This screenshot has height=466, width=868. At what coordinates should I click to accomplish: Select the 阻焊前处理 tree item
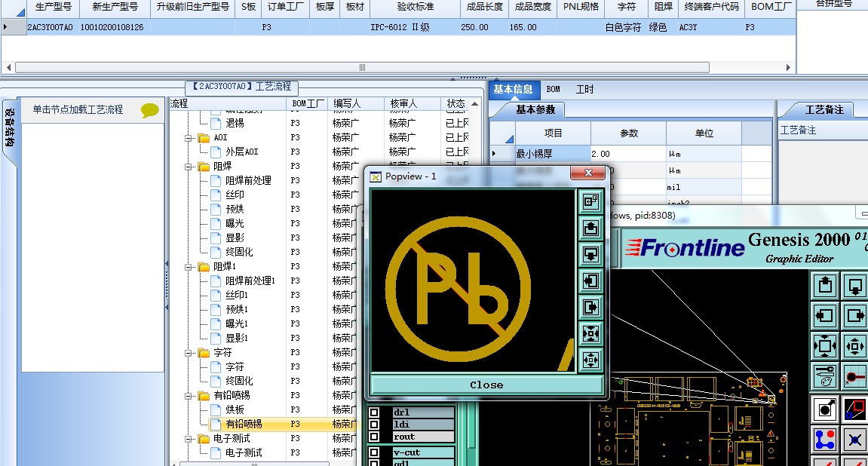coord(248,180)
